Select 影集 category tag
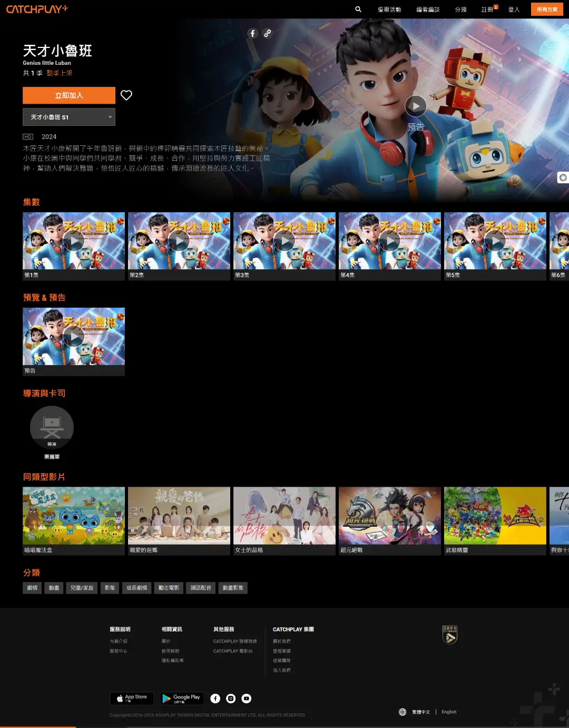569x728 pixels. point(110,588)
